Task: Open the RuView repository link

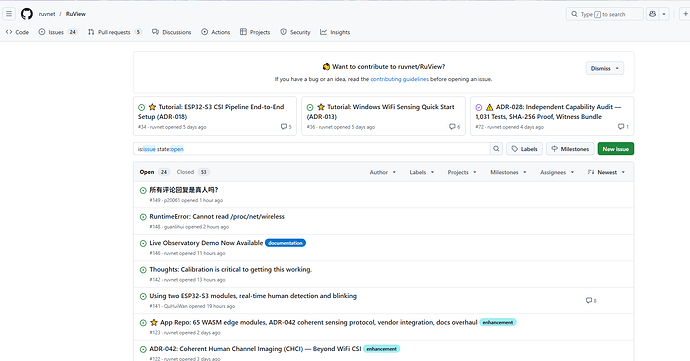Action: (76, 14)
